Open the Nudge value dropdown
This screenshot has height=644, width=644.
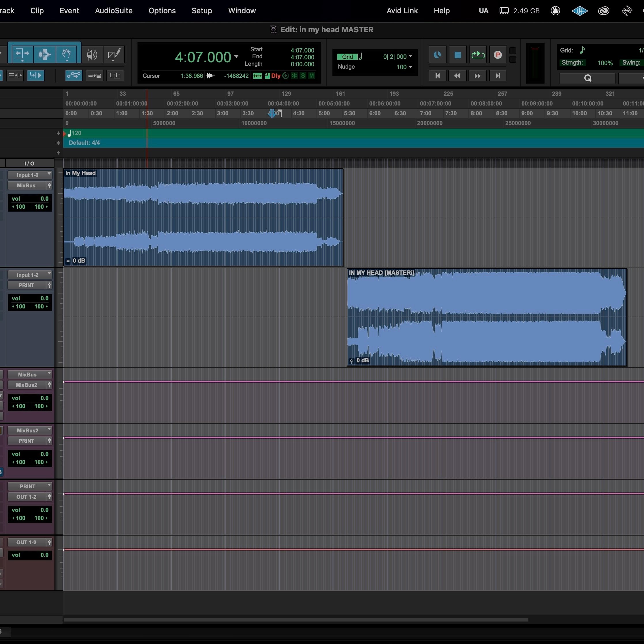pyautogui.click(x=410, y=67)
